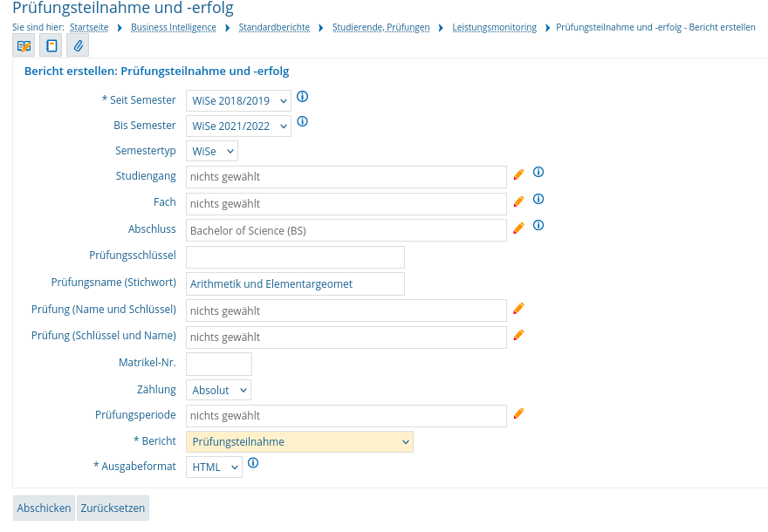
Task: Click the edit pencil icon next to Studiengang
Action: click(518, 174)
